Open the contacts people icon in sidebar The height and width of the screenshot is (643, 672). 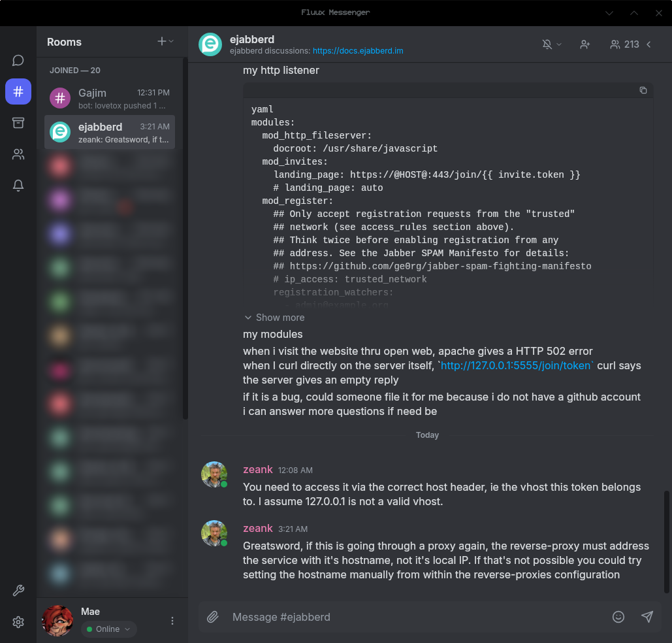(18, 154)
